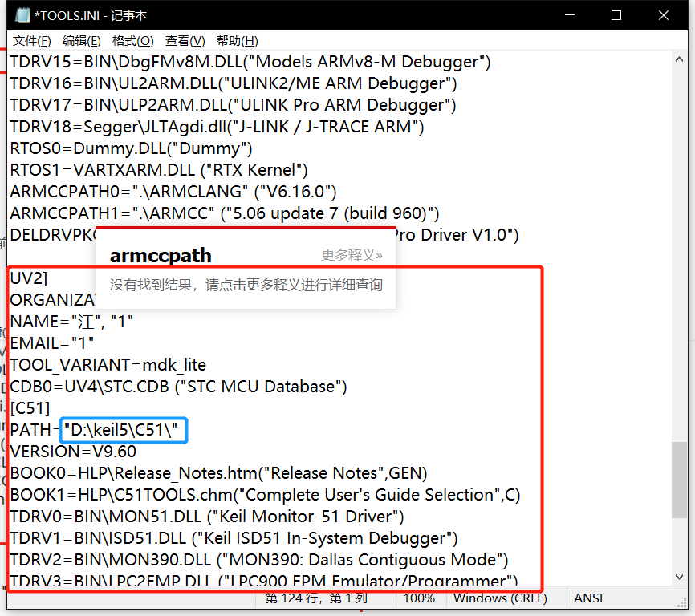Click the armccpath headword in the popup
Screen dimensions: 695x616
click(160, 255)
